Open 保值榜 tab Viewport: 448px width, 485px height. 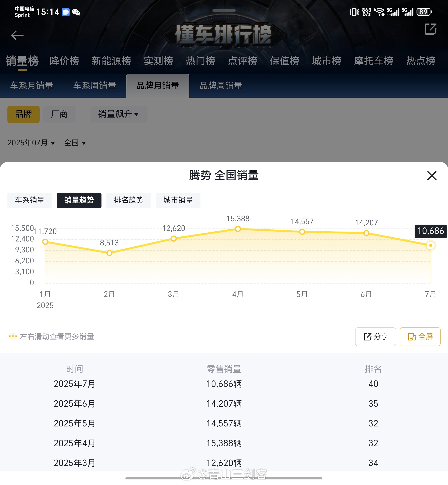point(285,61)
